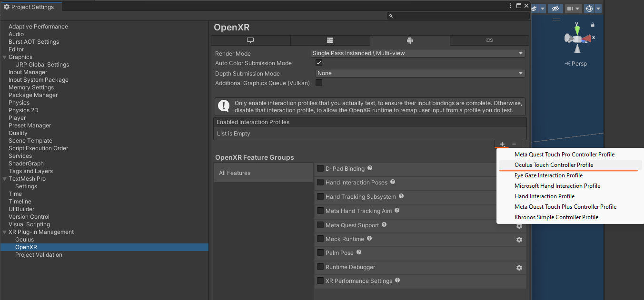Click the plus button to add interaction profile
Viewport: 644px width, 300px height.
pos(502,144)
